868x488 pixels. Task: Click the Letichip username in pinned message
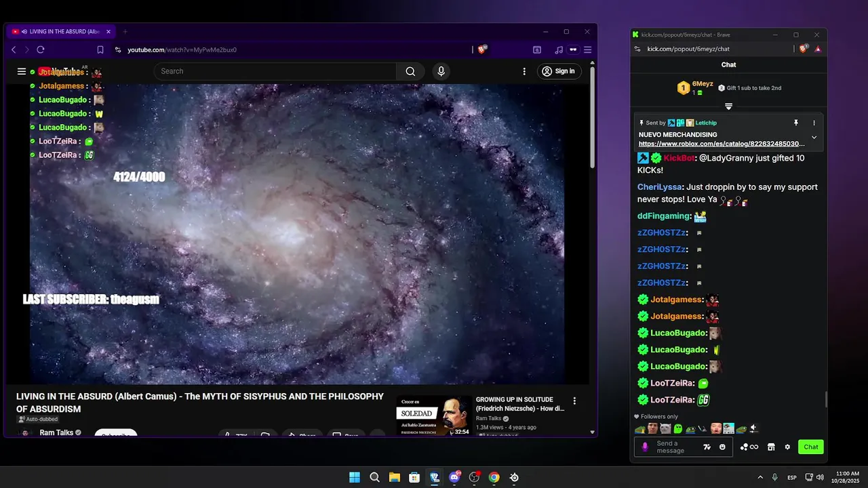pos(705,123)
